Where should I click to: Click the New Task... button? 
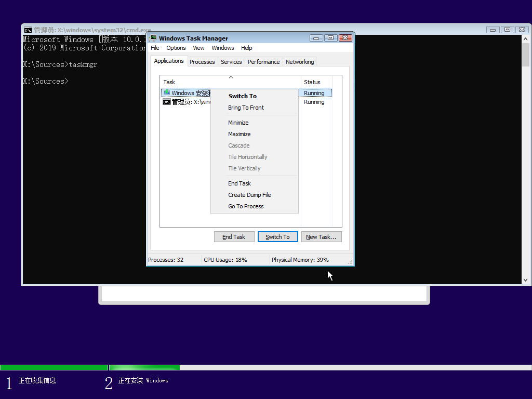[x=321, y=237]
